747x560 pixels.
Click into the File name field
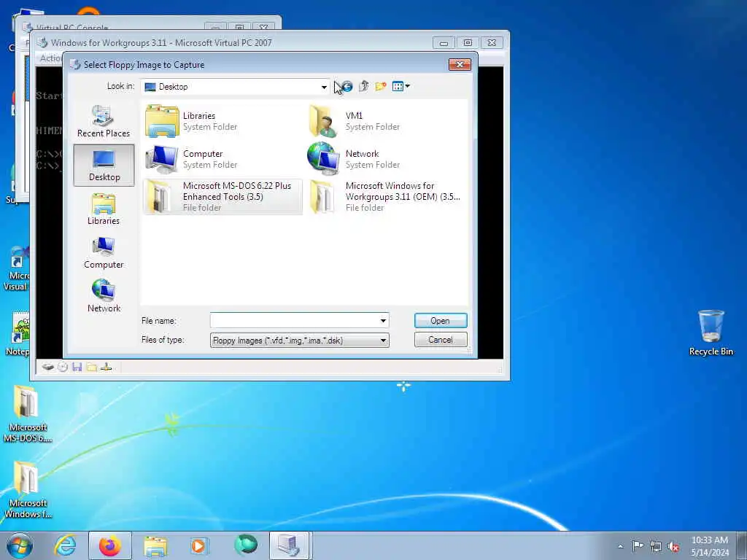coord(295,321)
